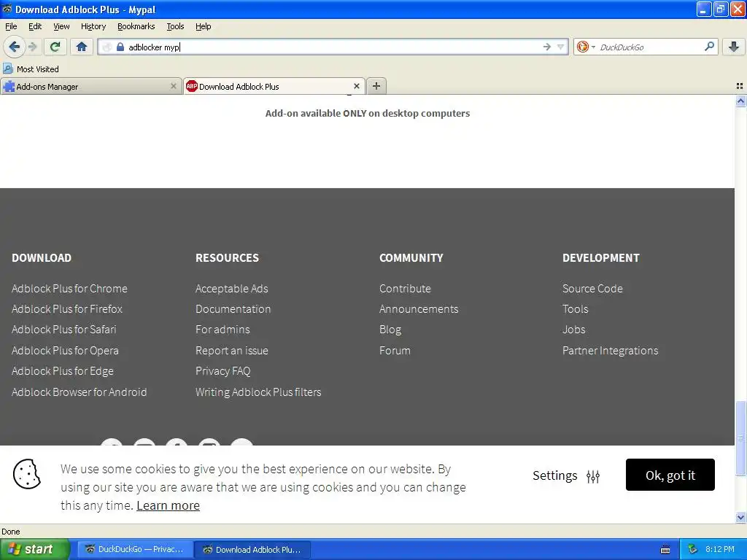Open the Blog link
The width and height of the screenshot is (747, 560).
pyautogui.click(x=390, y=330)
